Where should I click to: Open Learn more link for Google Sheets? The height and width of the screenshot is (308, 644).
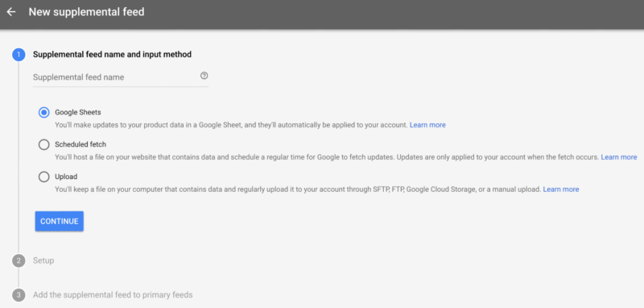[x=427, y=125]
